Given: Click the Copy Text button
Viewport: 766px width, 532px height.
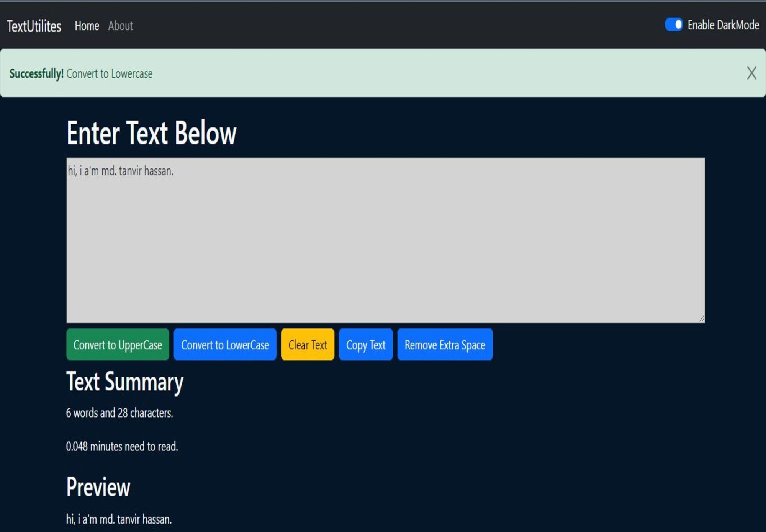Looking at the screenshot, I should click(x=365, y=344).
